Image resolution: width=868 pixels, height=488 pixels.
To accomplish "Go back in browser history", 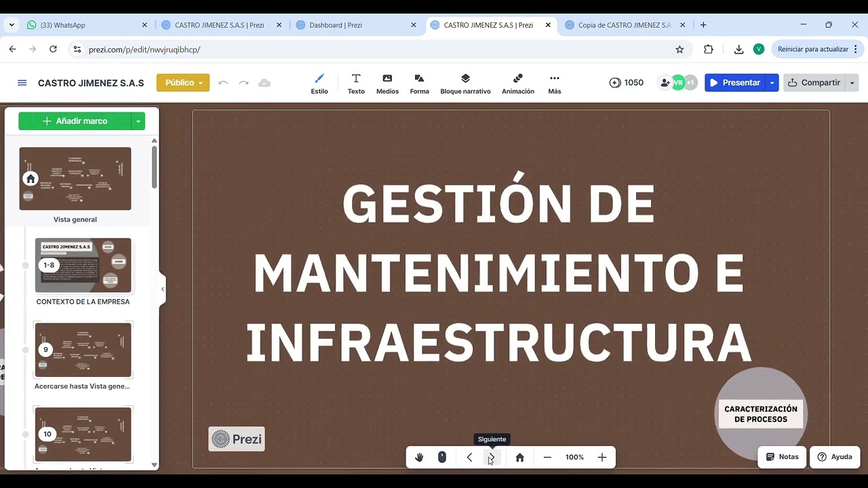I will (x=12, y=49).
